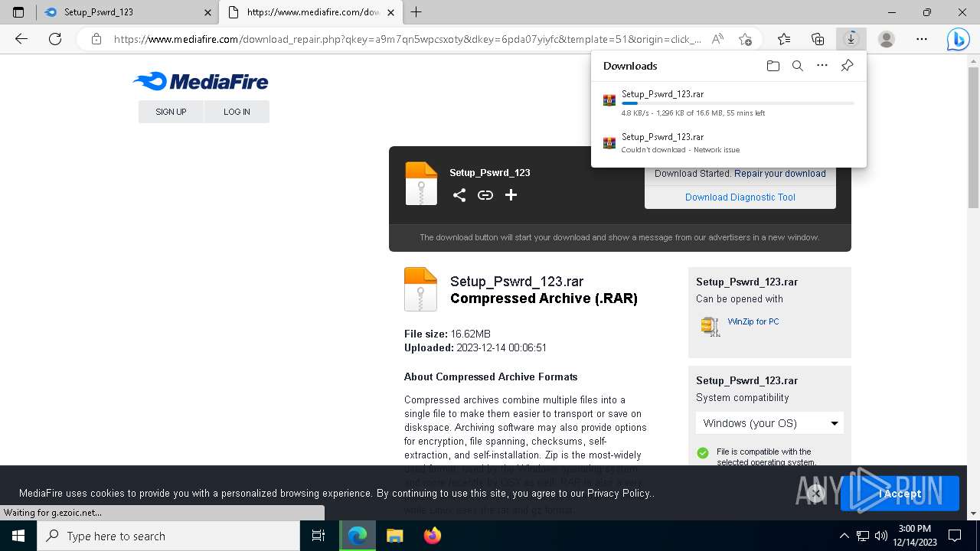Click the Setup_Pswrd_123.rar file icon
Screen dimensions: 980x551
pos(420,289)
